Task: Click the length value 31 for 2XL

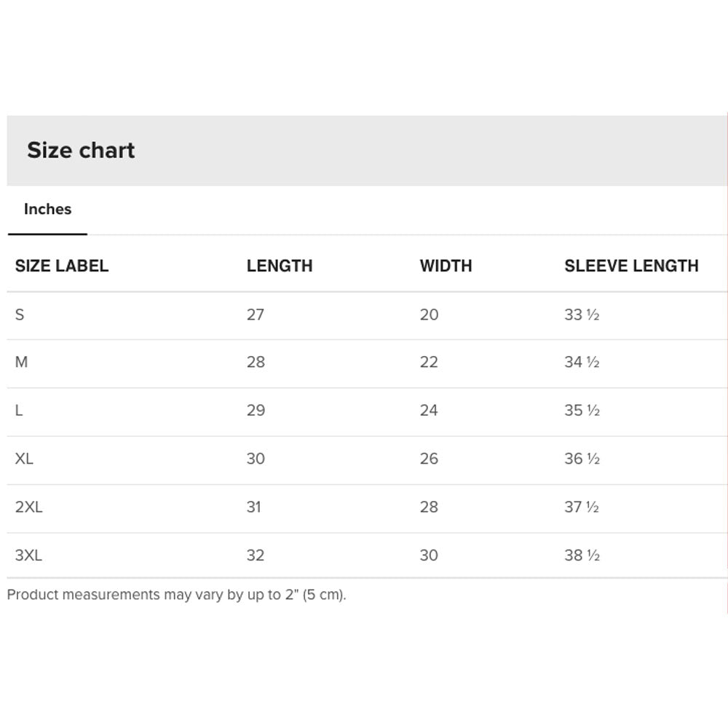Action: (253, 507)
